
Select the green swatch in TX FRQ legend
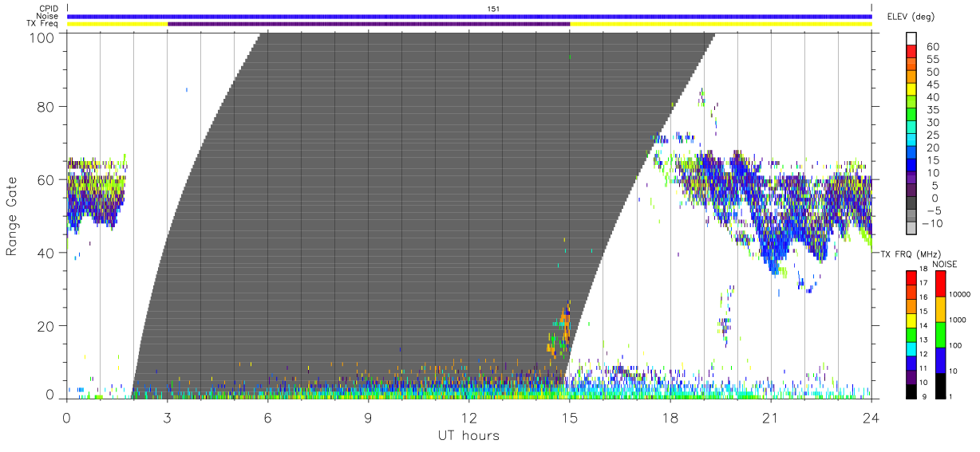911,336
